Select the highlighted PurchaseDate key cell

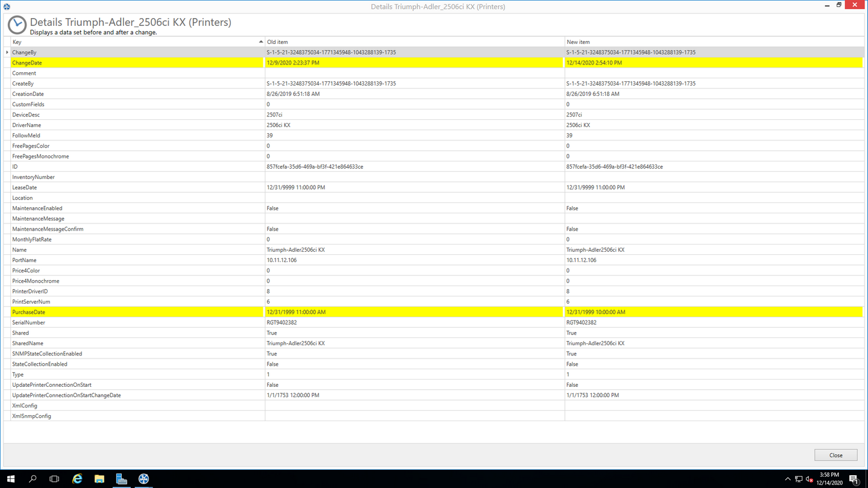(137, 312)
